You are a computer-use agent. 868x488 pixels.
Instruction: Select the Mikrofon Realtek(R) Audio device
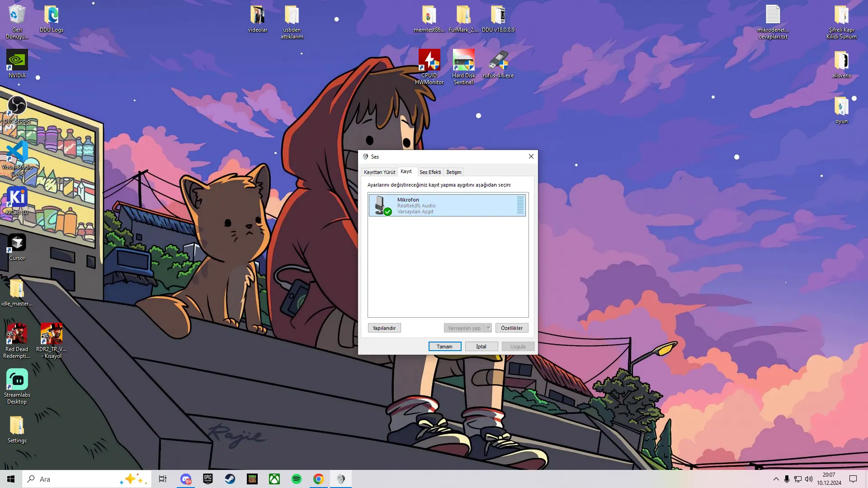tap(447, 205)
